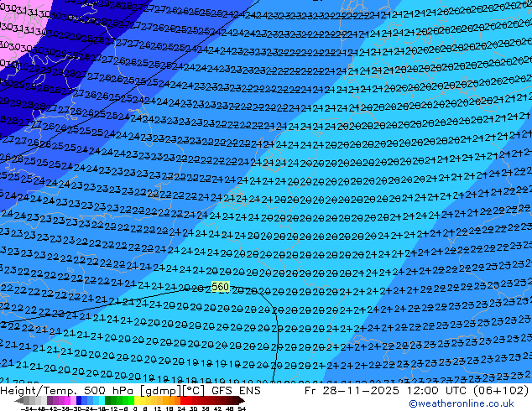Click the '54' label on the color scale

tap(242, 408)
